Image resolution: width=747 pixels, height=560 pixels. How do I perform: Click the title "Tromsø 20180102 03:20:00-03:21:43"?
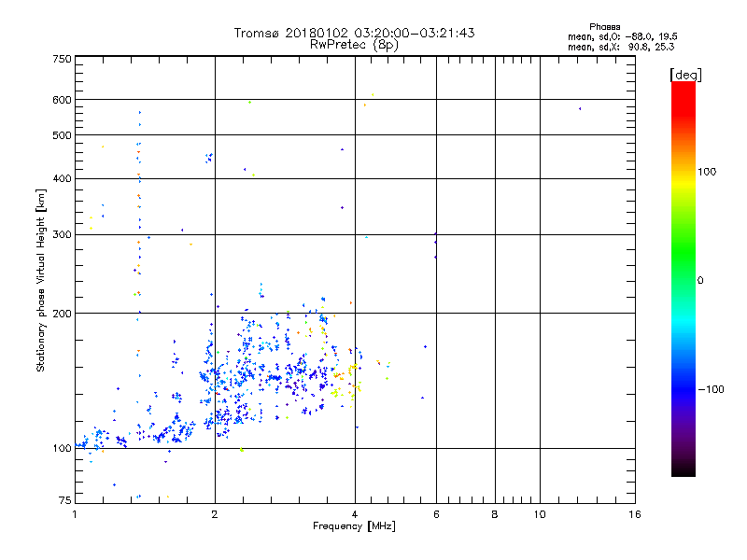pyautogui.click(x=354, y=33)
